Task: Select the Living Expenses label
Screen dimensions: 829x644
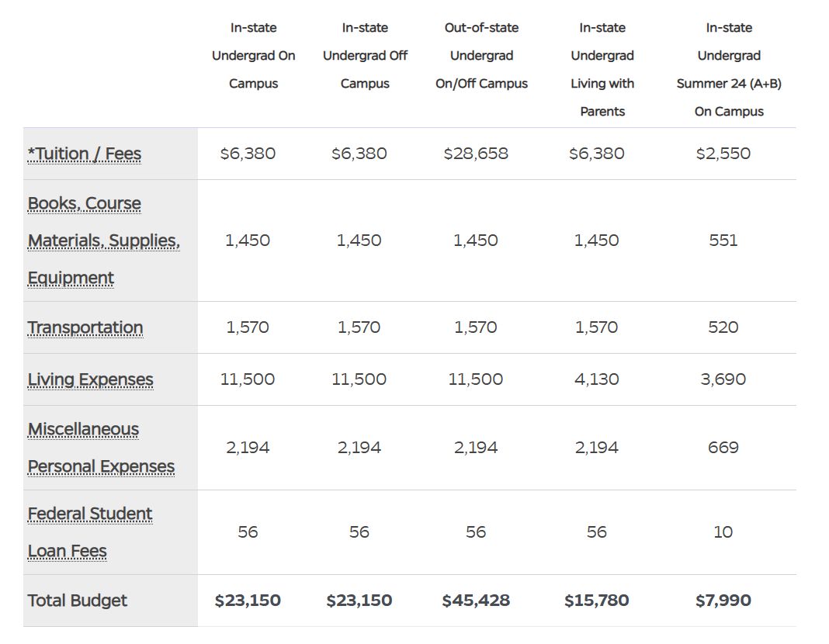Action: click(91, 379)
